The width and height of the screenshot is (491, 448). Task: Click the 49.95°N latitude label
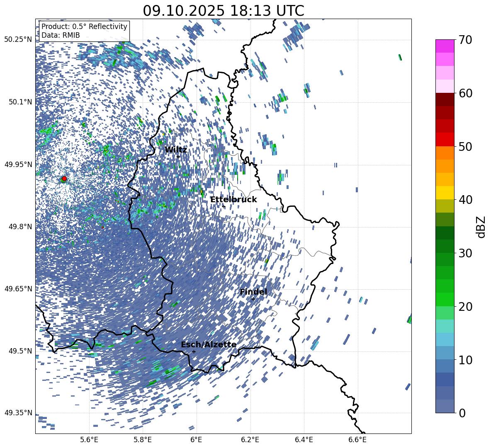(x=18, y=164)
